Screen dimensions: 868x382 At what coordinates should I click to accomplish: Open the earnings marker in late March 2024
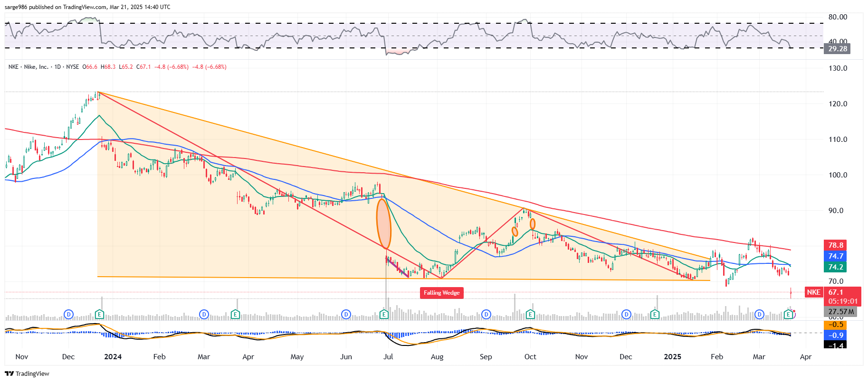[x=235, y=314]
